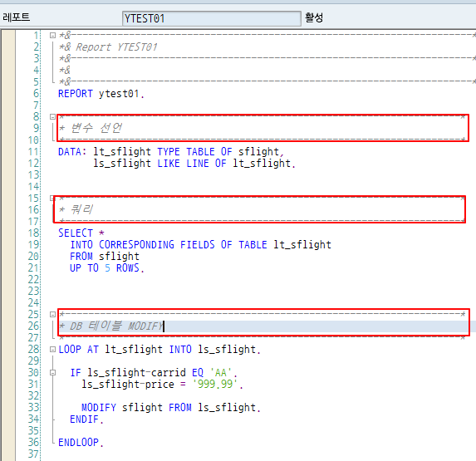This screenshot has height=461, width=476.
Task: Click FROM sflight on line 20
Action: 105,256
